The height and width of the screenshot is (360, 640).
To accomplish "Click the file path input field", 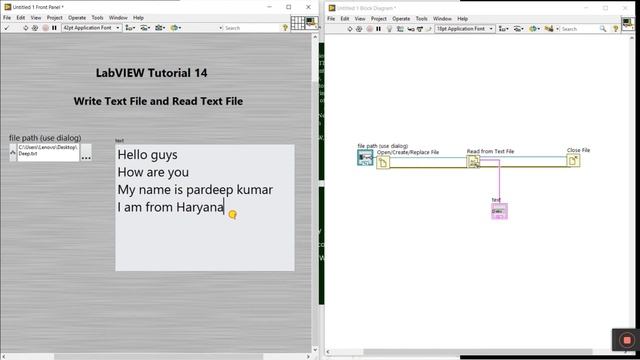I will pos(48,153).
